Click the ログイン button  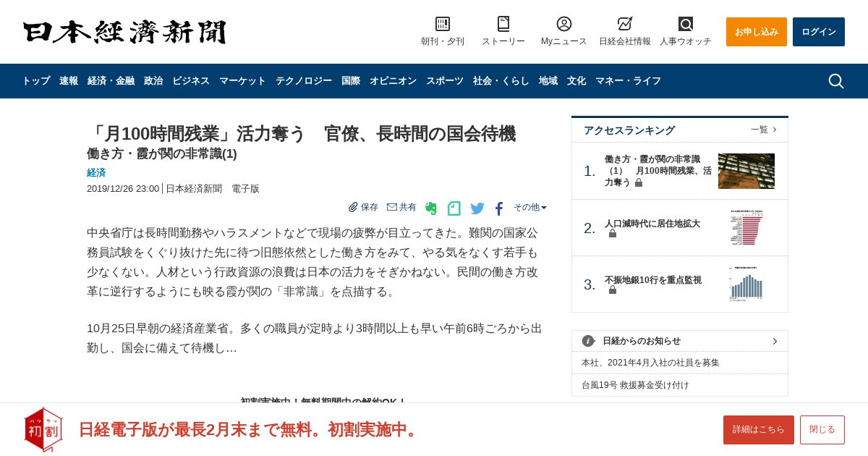tap(819, 32)
